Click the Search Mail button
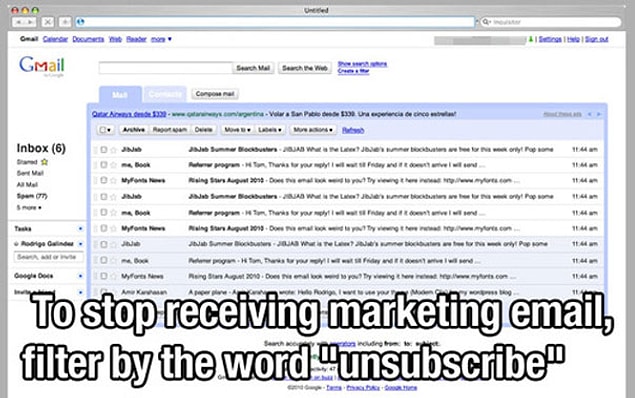 253,68
